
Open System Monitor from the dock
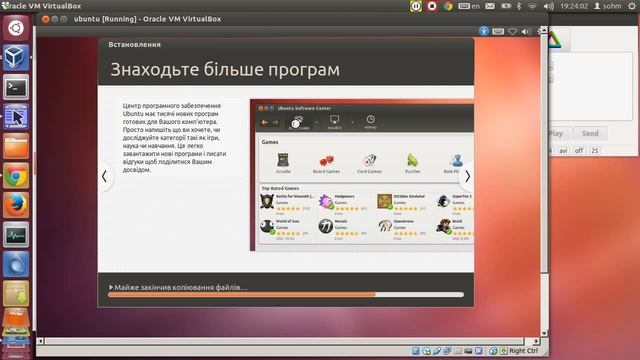[16, 234]
